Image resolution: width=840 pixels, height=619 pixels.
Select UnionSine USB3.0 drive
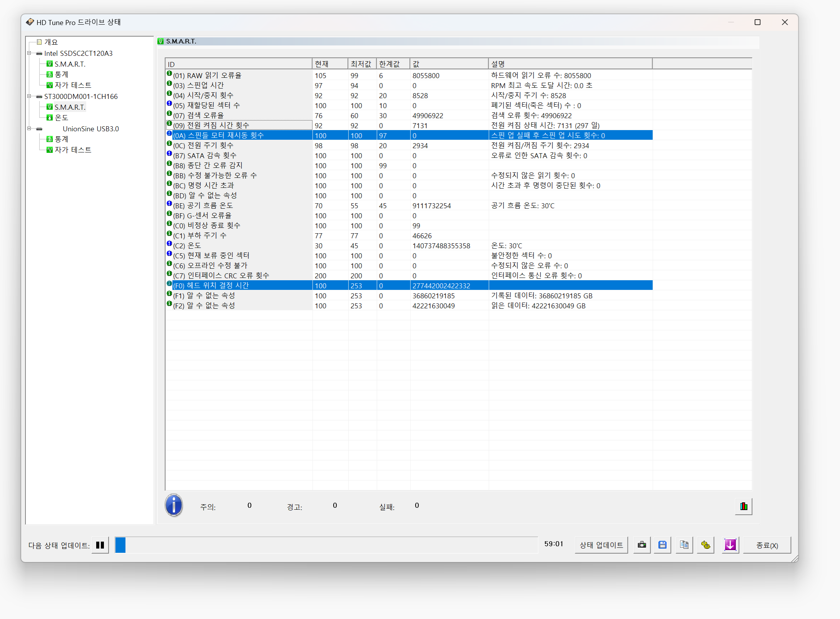point(91,129)
